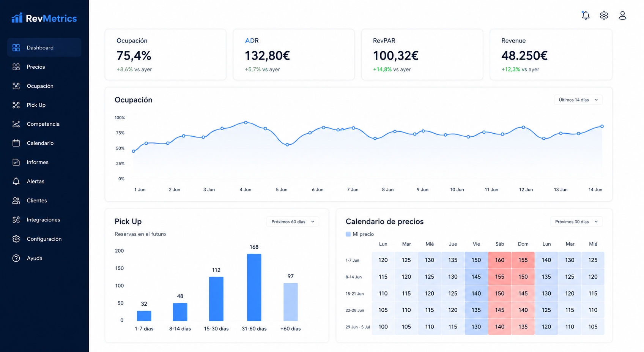
Task: Click the Calendario calendar icon
Action: coord(16,143)
